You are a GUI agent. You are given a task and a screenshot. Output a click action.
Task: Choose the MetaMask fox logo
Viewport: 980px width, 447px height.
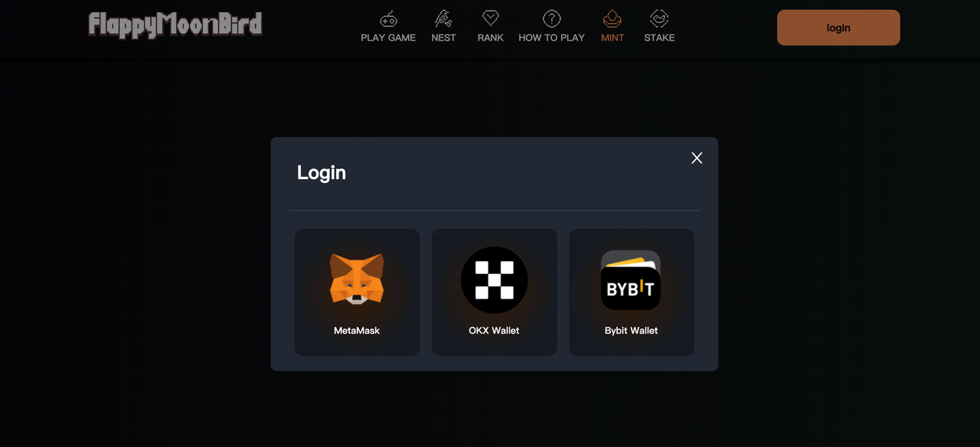357,279
